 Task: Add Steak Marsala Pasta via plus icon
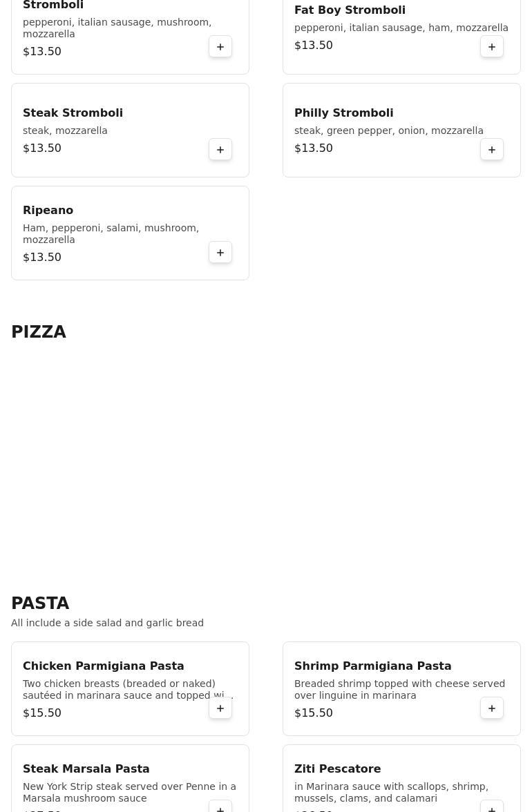pyautogui.click(x=220, y=808)
